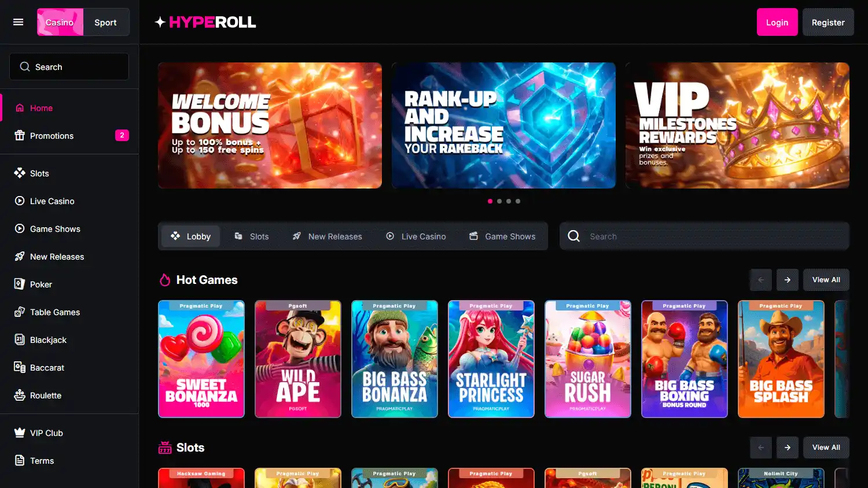The width and height of the screenshot is (868, 488).
Task: Show next Slots with right arrow
Action: click(x=788, y=448)
